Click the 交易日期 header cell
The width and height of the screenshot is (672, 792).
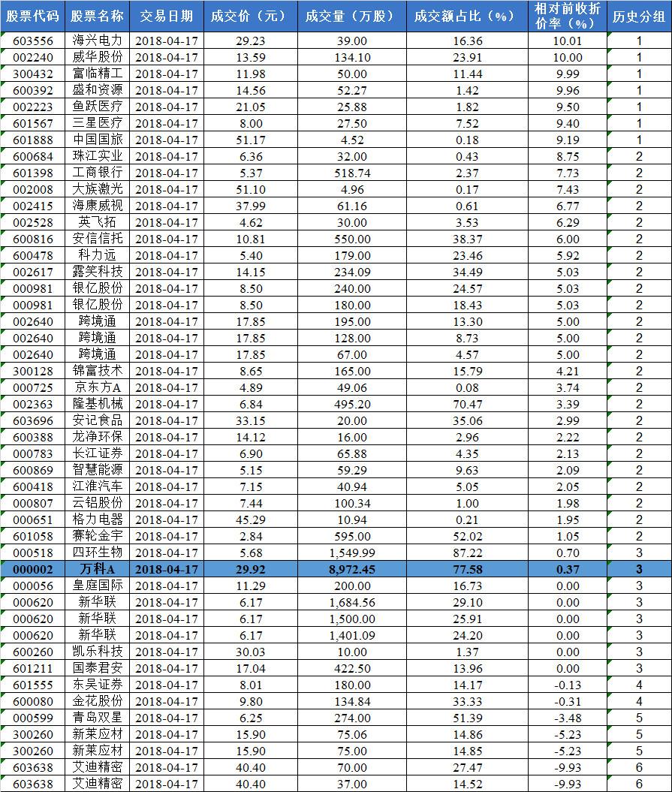[166, 16]
